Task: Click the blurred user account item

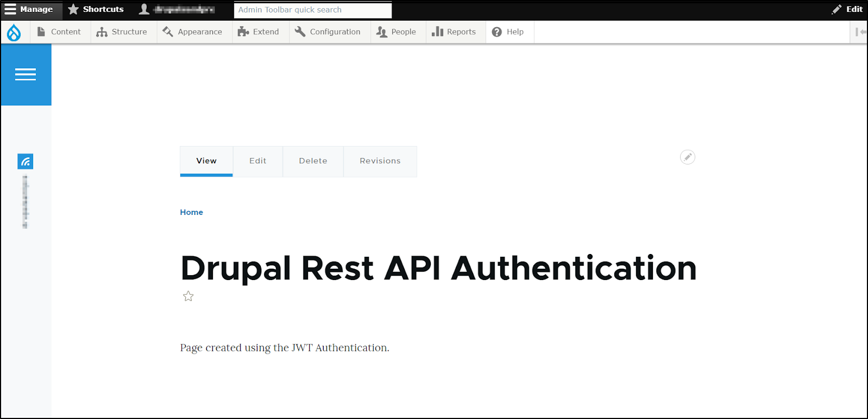Action: click(177, 9)
